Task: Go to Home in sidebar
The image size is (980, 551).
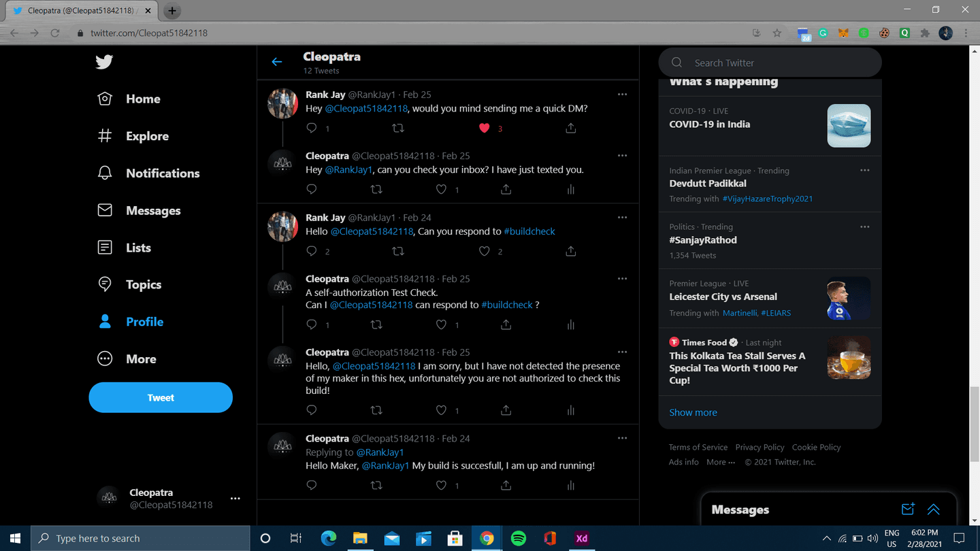Action: (x=129, y=99)
